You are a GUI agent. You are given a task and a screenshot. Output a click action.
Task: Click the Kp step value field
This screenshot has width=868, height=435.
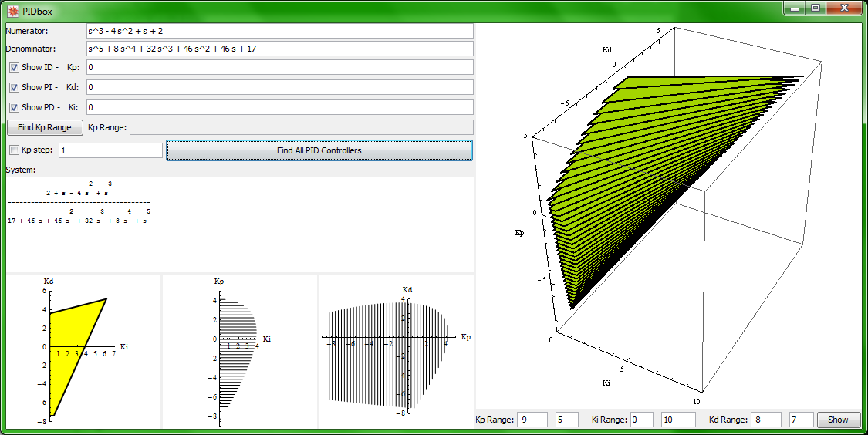(110, 150)
